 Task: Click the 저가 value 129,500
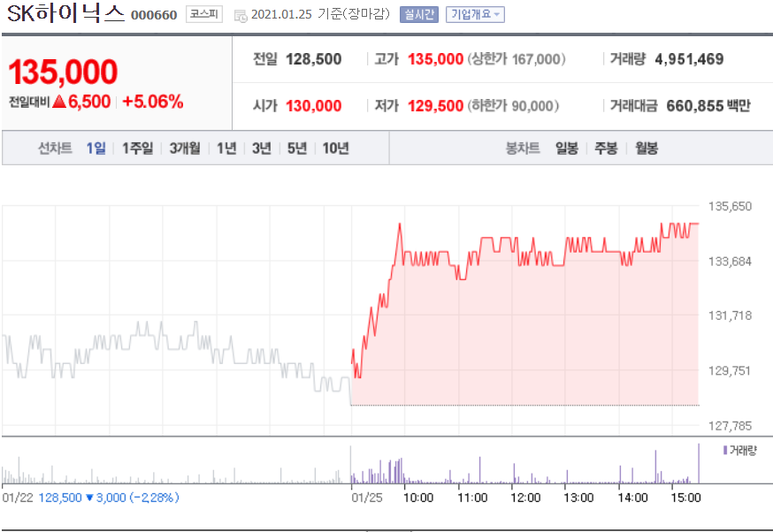coord(435,105)
